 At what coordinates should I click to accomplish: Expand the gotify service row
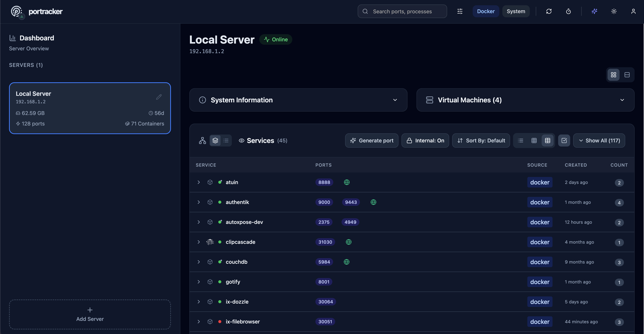(x=199, y=282)
